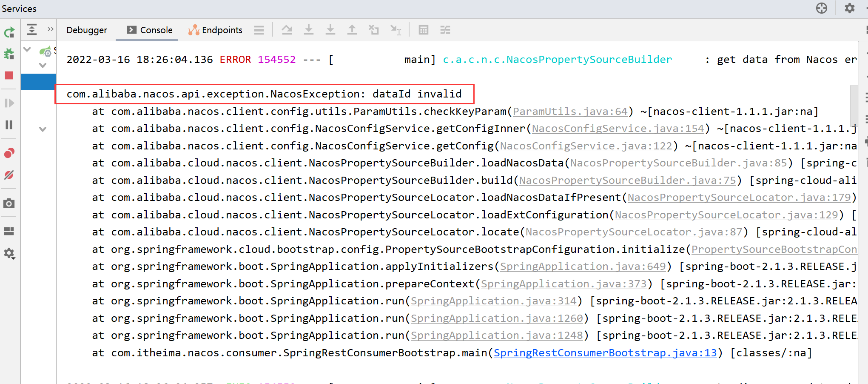Open SpringApplication.java:1260 link
This screenshot has height=384, width=868.
(x=497, y=318)
